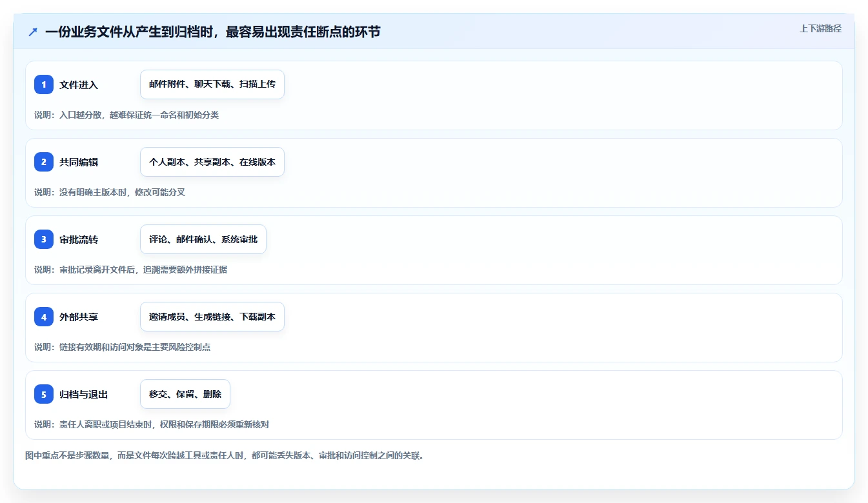This screenshot has width=868, height=503.
Task: Click the 文件进入 step label
Action: pyautogui.click(x=79, y=84)
